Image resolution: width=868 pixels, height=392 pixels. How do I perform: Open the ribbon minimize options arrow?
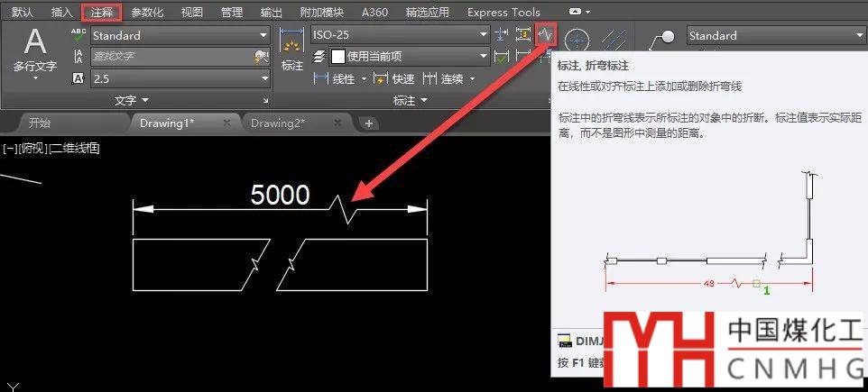(587, 12)
